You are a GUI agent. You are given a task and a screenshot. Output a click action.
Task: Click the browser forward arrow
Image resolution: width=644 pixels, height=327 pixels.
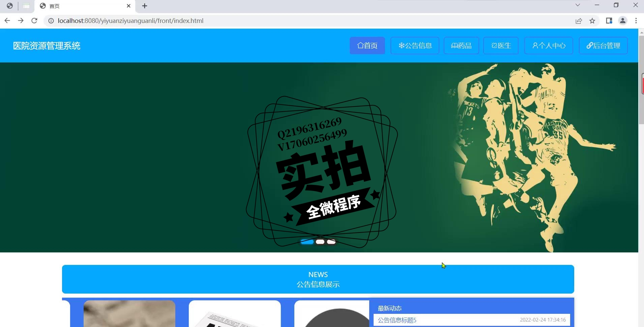pos(21,21)
